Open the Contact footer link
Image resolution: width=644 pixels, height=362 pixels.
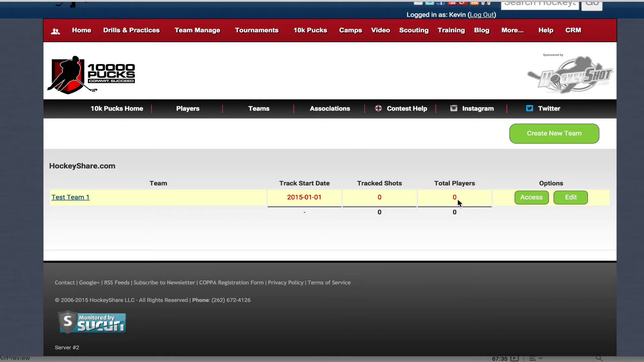(x=65, y=283)
